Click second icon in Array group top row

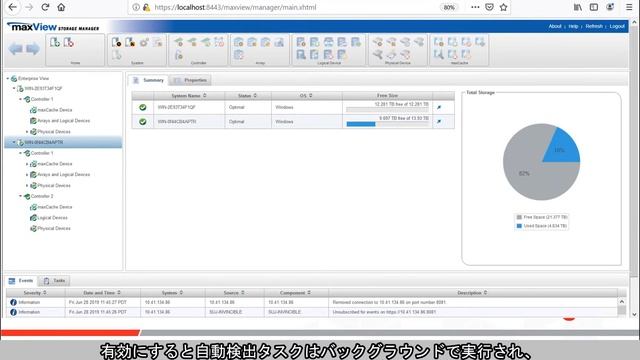[252, 42]
